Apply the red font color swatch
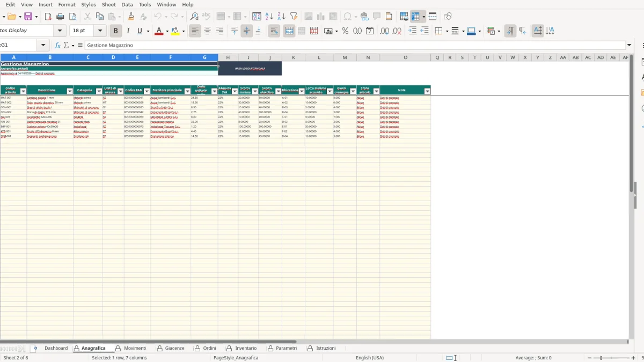This screenshot has height=362, width=644. tap(158, 31)
